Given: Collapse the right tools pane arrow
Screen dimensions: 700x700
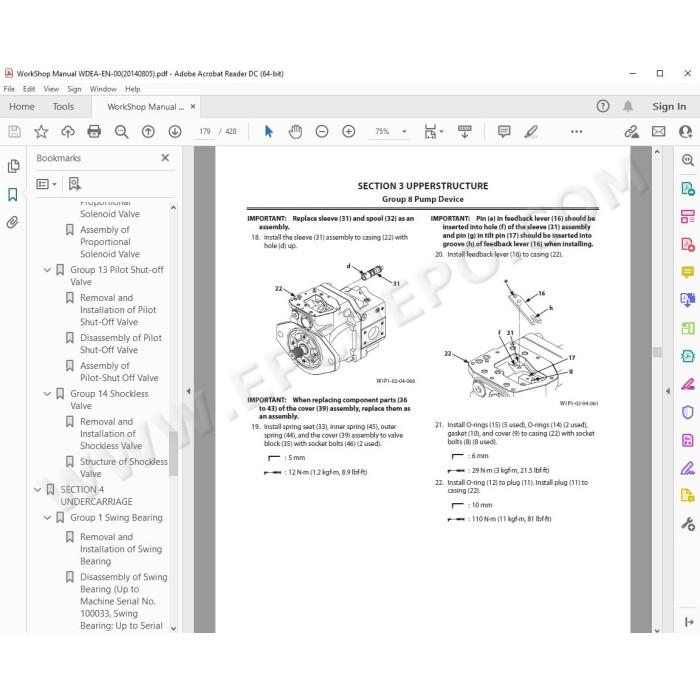Looking at the screenshot, I should pos(668,391).
